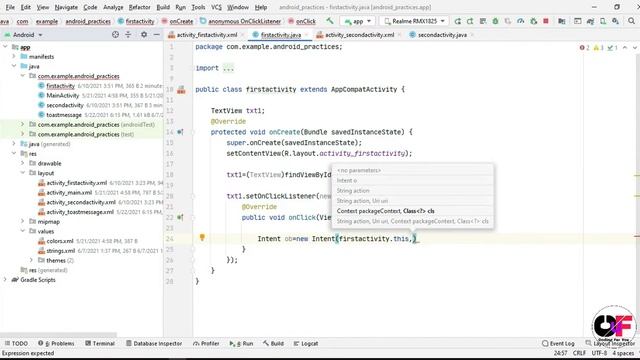This screenshot has width=640, height=360.
Task: Collapse the java folder arrow
Action: pos(14,66)
